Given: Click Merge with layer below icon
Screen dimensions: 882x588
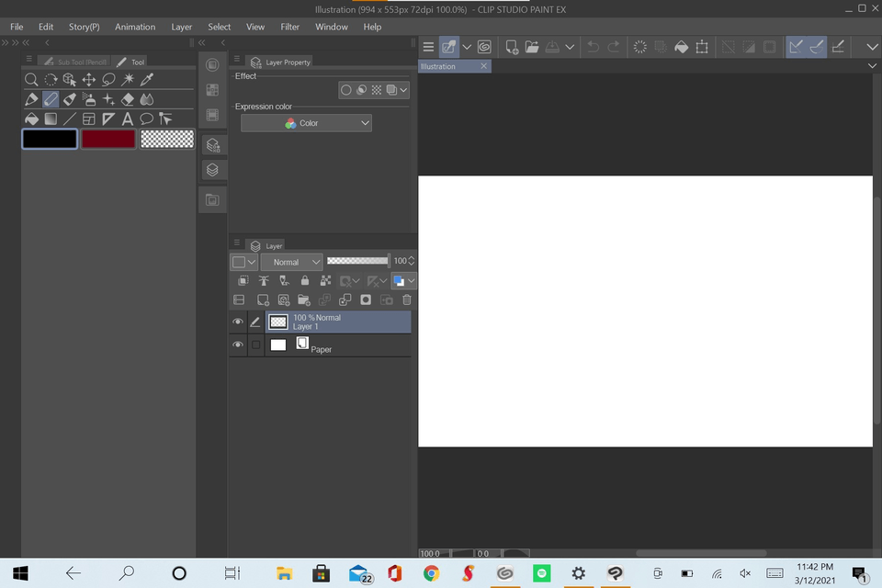Looking at the screenshot, I should tap(345, 300).
